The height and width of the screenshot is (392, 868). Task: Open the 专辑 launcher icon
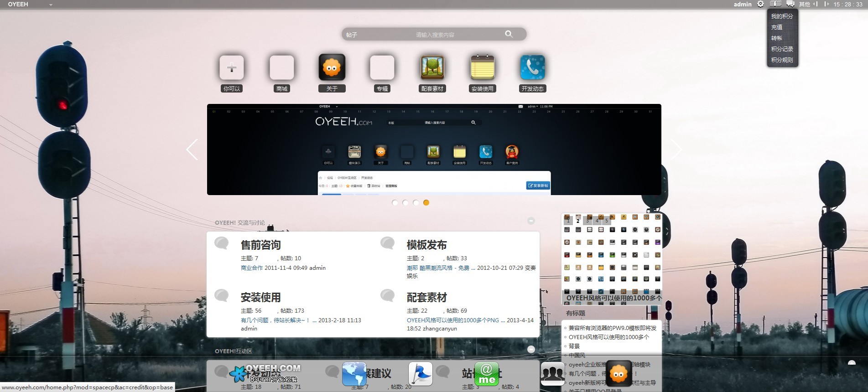point(382,67)
